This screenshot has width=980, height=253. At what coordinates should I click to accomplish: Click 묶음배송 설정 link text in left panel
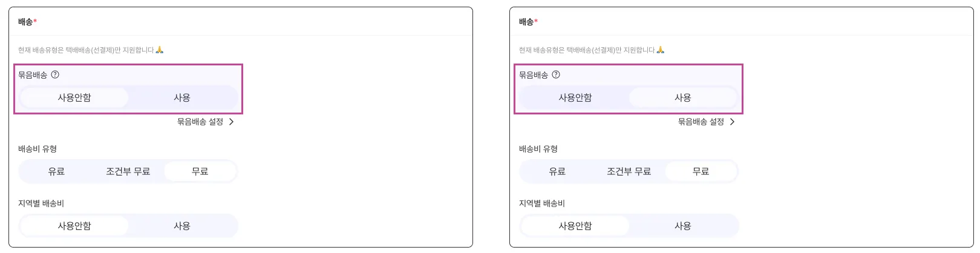click(x=200, y=122)
